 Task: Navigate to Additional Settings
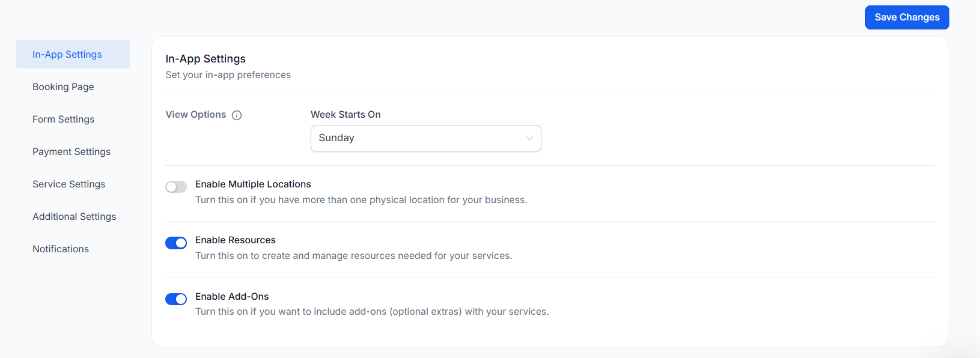75,217
